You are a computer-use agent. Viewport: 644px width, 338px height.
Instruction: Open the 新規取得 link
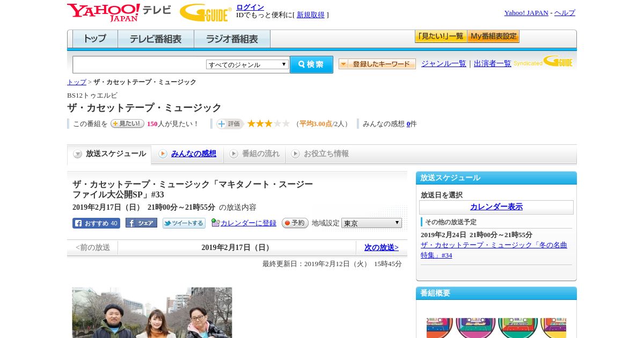pos(311,15)
